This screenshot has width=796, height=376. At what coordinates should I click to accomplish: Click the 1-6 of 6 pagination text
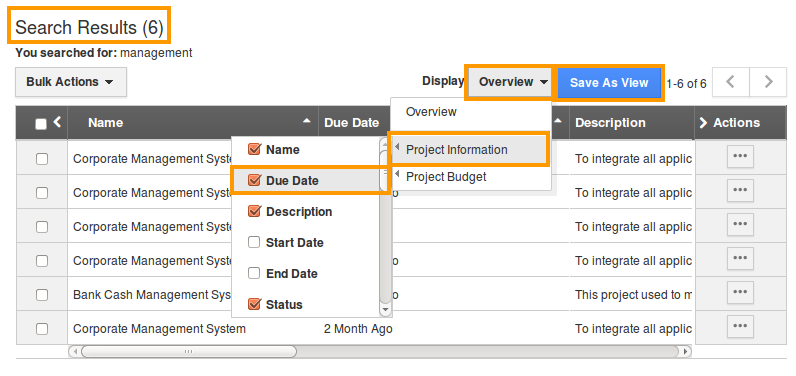(686, 84)
